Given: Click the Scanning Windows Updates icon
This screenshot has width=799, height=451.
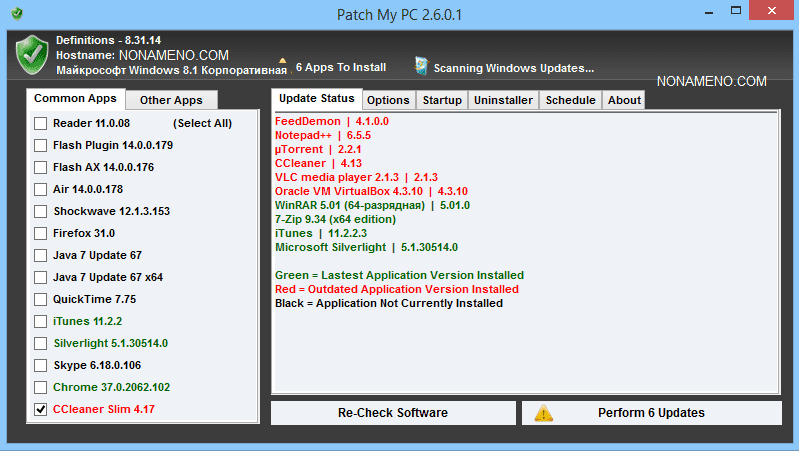Looking at the screenshot, I should tap(423, 67).
